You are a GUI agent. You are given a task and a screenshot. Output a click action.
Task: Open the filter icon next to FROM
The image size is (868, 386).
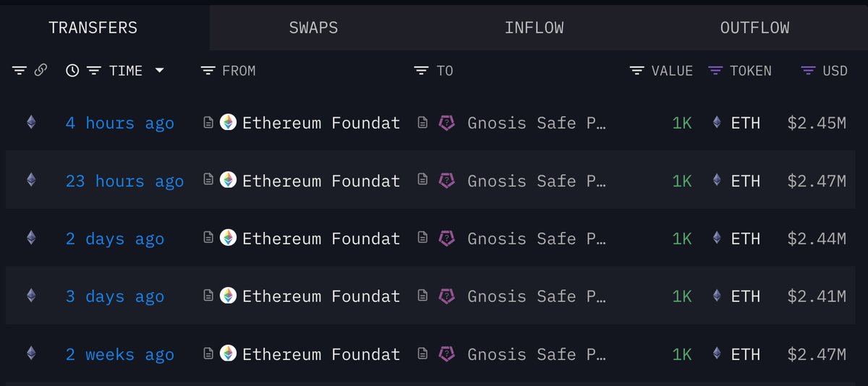pos(208,70)
